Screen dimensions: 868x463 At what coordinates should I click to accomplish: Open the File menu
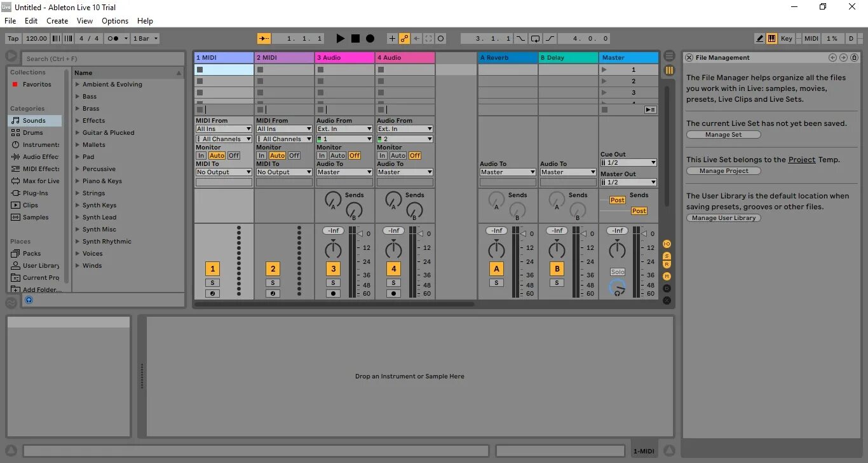click(x=10, y=21)
